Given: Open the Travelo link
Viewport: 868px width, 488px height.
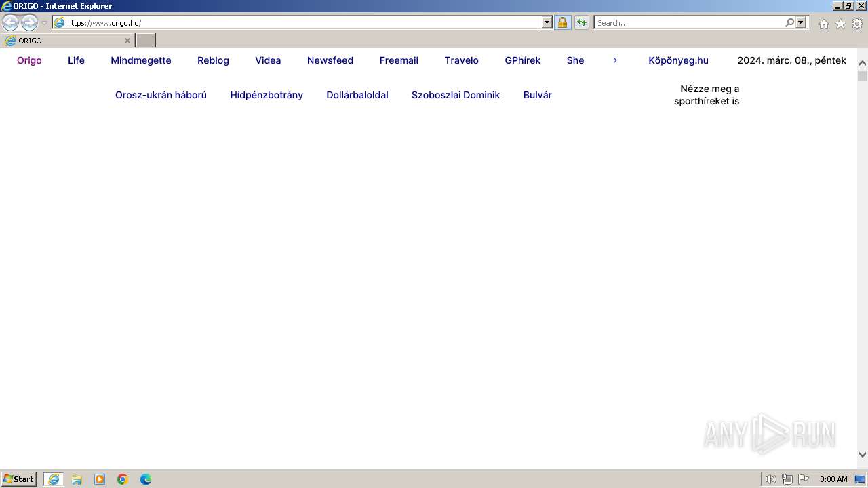Looking at the screenshot, I should click(x=462, y=60).
